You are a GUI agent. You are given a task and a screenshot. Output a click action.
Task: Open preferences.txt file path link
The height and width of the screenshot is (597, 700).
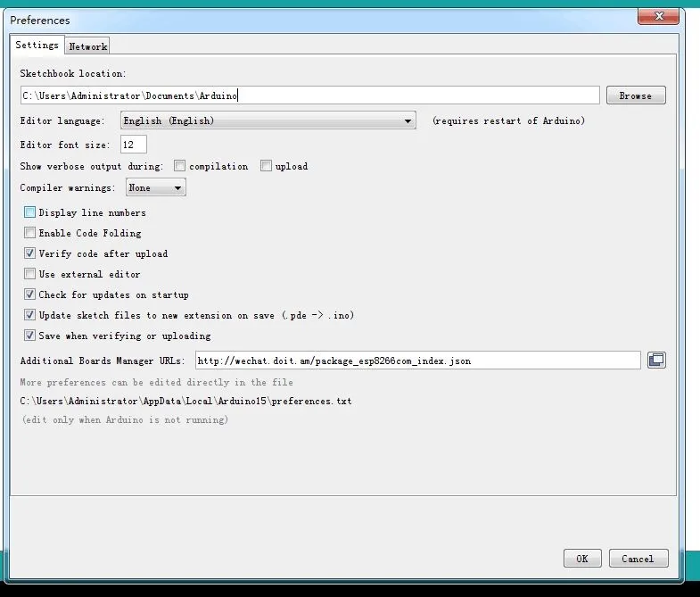click(185, 402)
